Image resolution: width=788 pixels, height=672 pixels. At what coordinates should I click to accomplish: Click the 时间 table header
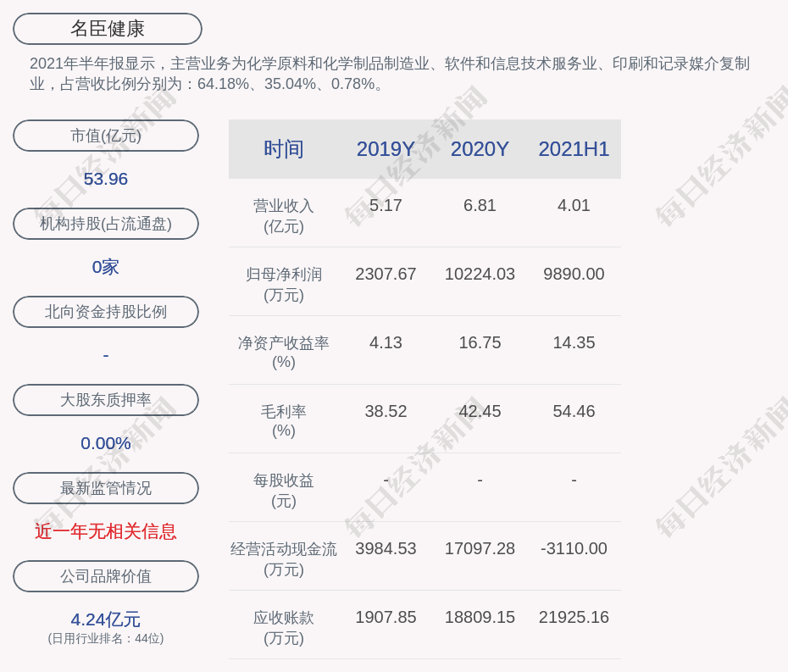pyautogui.click(x=284, y=149)
